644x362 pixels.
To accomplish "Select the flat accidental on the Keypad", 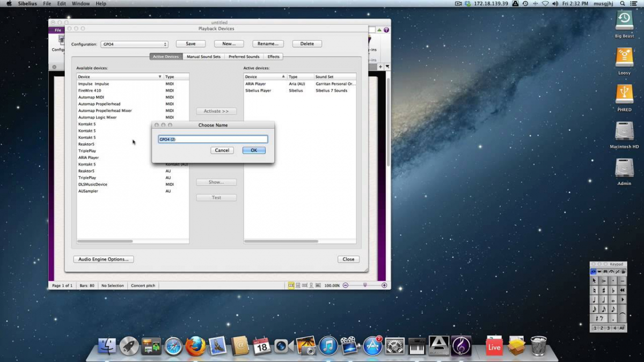I will click(x=613, y=290).
